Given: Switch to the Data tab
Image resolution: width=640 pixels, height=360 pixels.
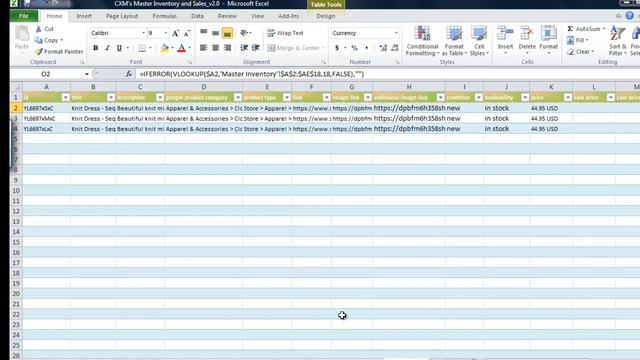Looking at the screenshot, I should click(197, 16).
